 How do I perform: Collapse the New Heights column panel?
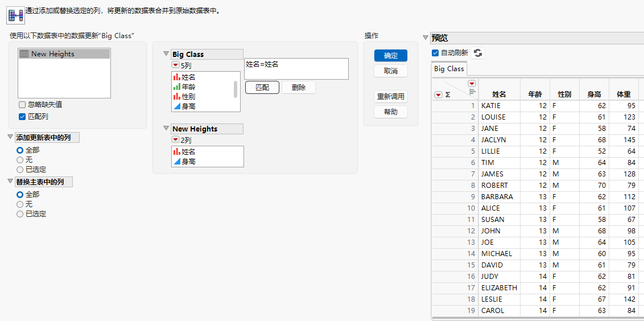166,129
